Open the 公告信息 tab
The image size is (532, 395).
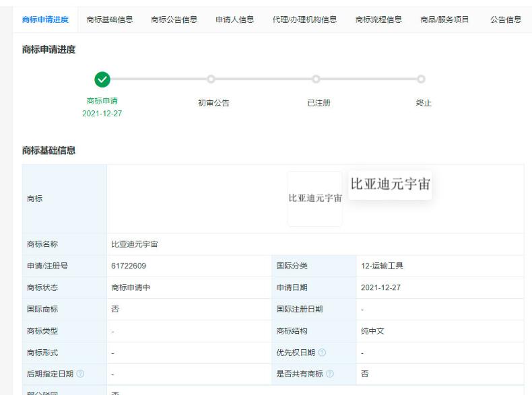coord(506,20)
